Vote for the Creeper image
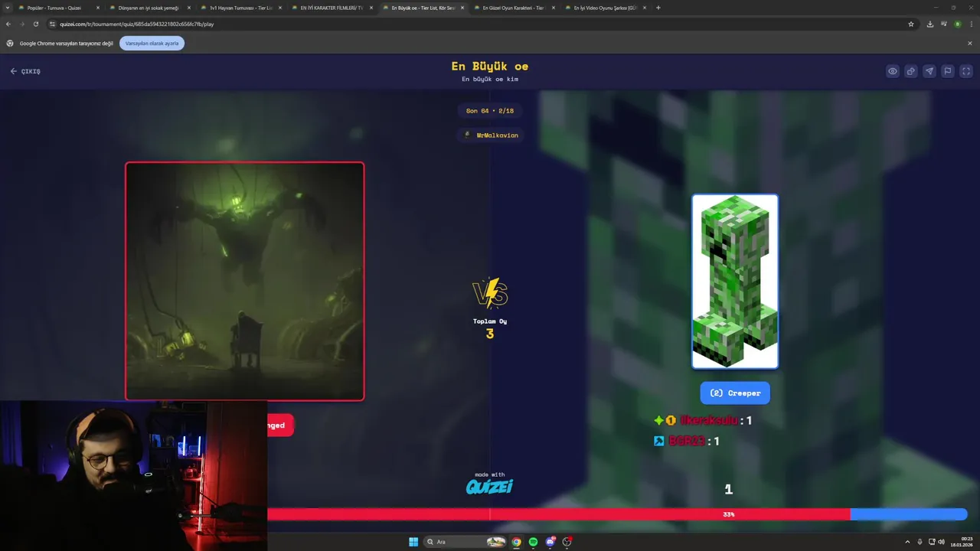 735,282
